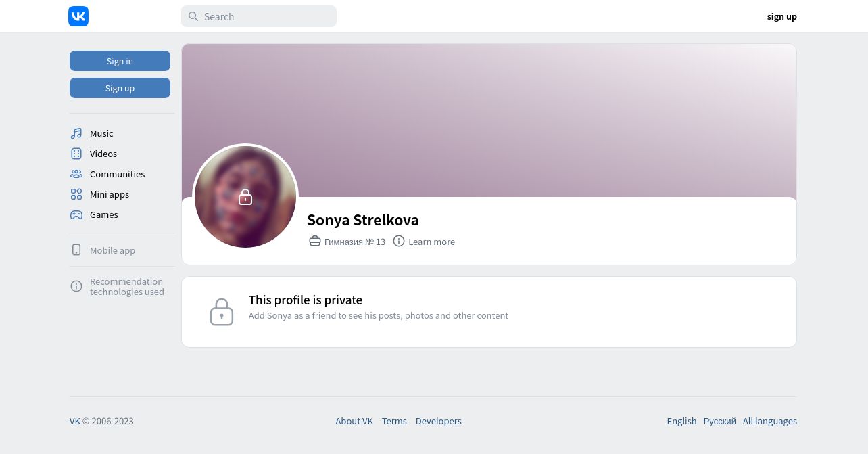
Task: Click the briefcase icon near Гимназия № 13
Action: (x=315, y=241)
